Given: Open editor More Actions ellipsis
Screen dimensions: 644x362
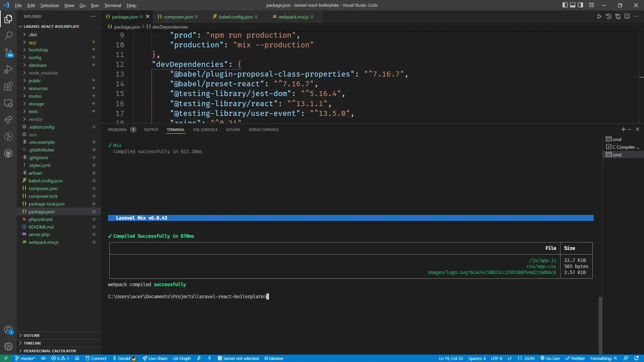Looking at the screenshot, I should click(x=636, y=16).
